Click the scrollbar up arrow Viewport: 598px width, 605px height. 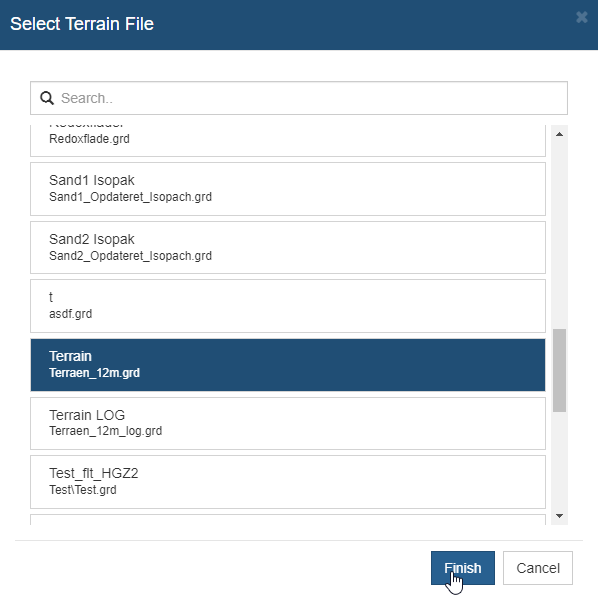pyautogui.click(x=559, y=134)
